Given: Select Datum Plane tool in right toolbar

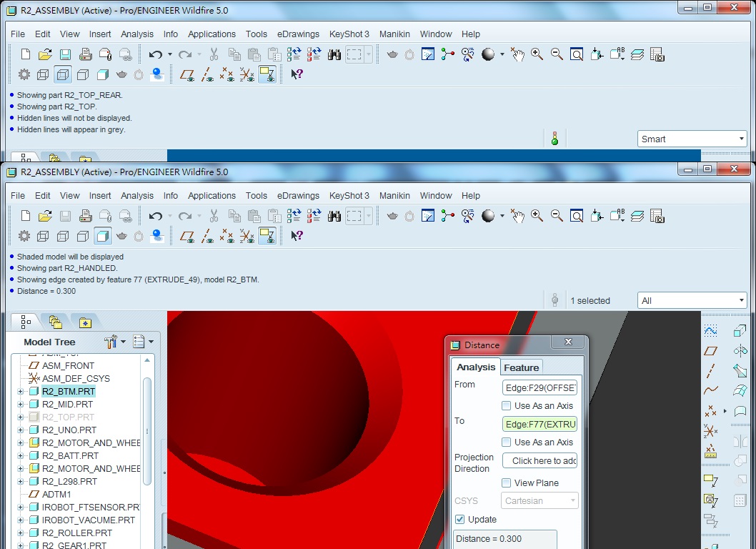Looking at the screenshot, I should pyautogui.click(x=711, y=351).
